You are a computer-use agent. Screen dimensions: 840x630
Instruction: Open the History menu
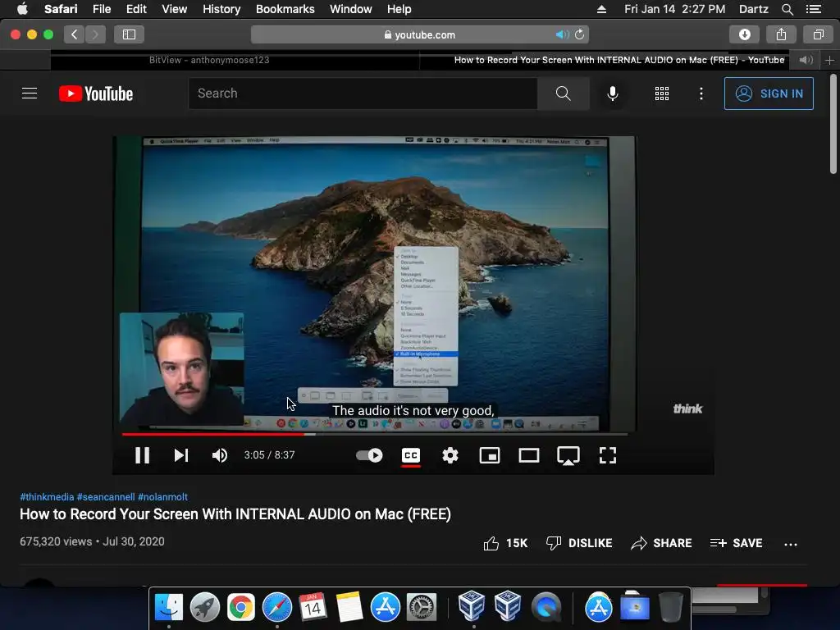[x=221, y=9]
